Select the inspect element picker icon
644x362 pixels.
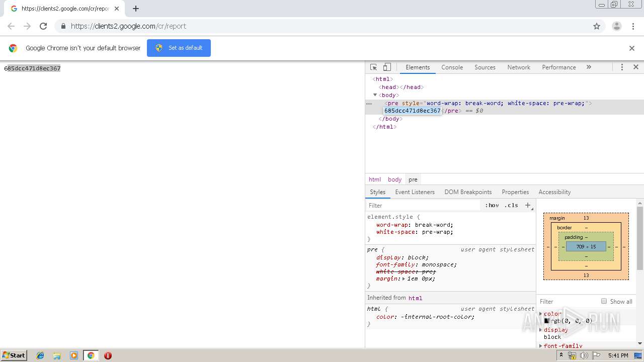coord(374,67)
